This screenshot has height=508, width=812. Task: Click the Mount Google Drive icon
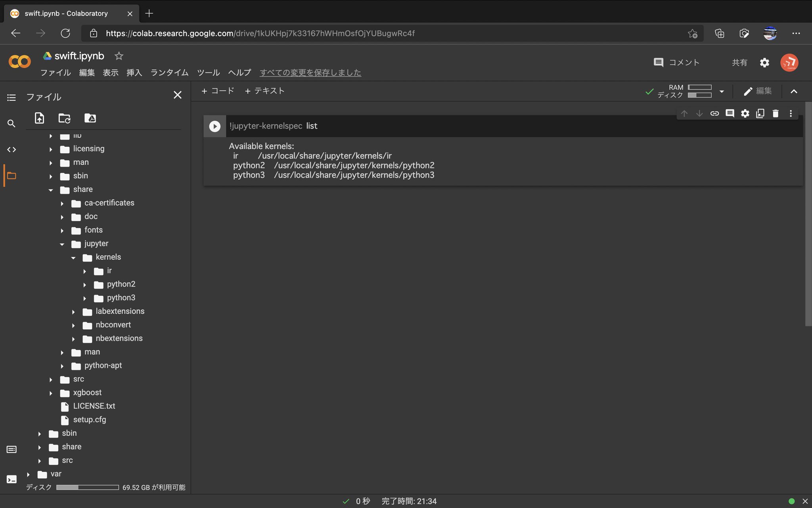(x=90, y=118)
